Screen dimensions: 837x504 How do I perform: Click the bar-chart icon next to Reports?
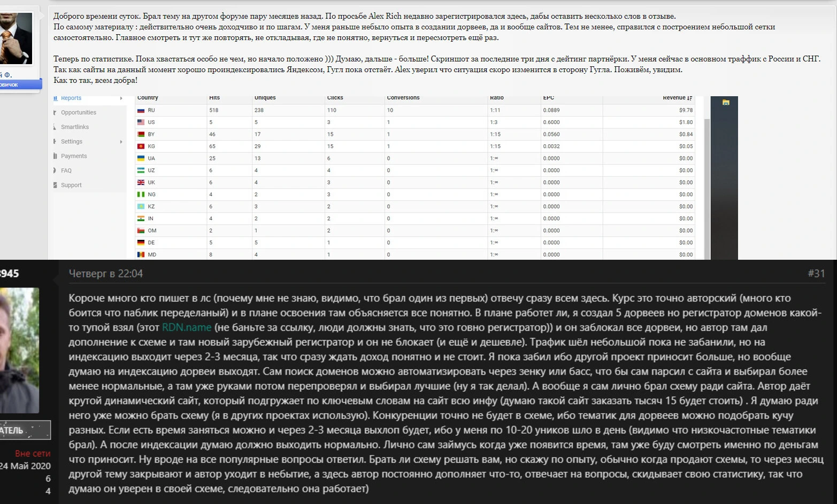tap(56, 98)
